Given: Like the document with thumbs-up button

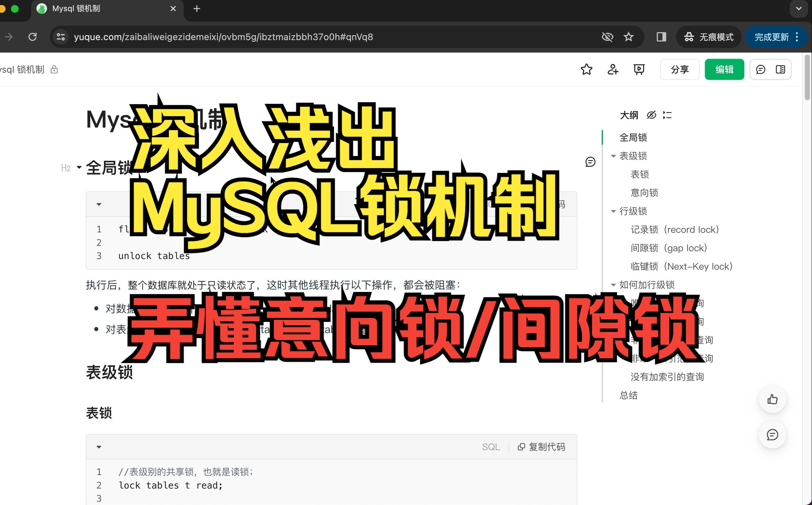Looking at the screenshot, I should 772,399.
